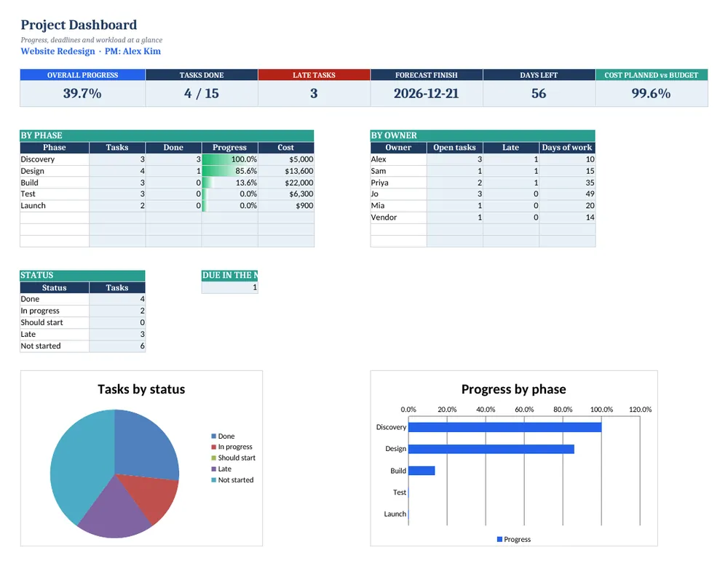
Task: Select the BY OWNER section header
Action: 483,135
